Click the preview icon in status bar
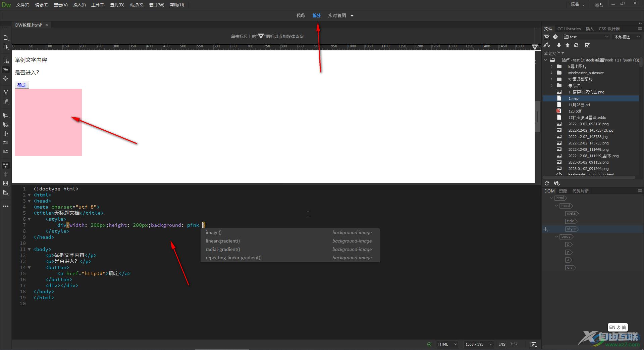 pyautogui.click(x=534, y=344)
